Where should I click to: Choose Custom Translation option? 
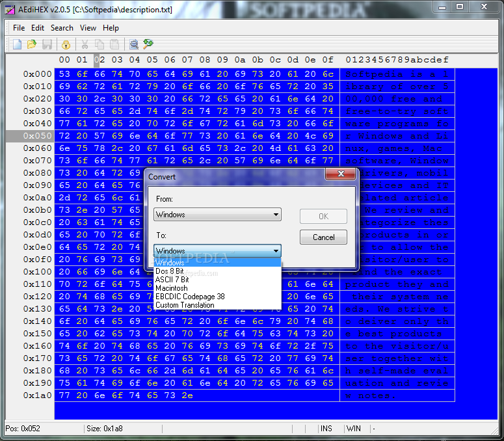coord(218,305)
